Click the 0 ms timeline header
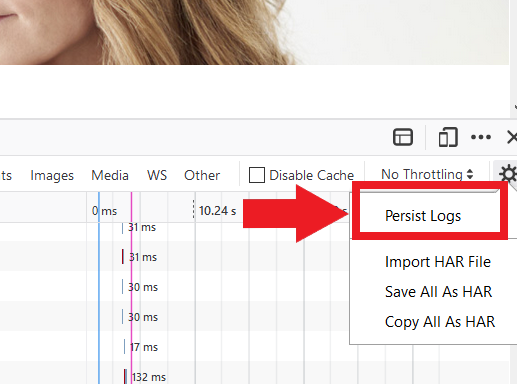518x384 pixels. click(104, 211)
